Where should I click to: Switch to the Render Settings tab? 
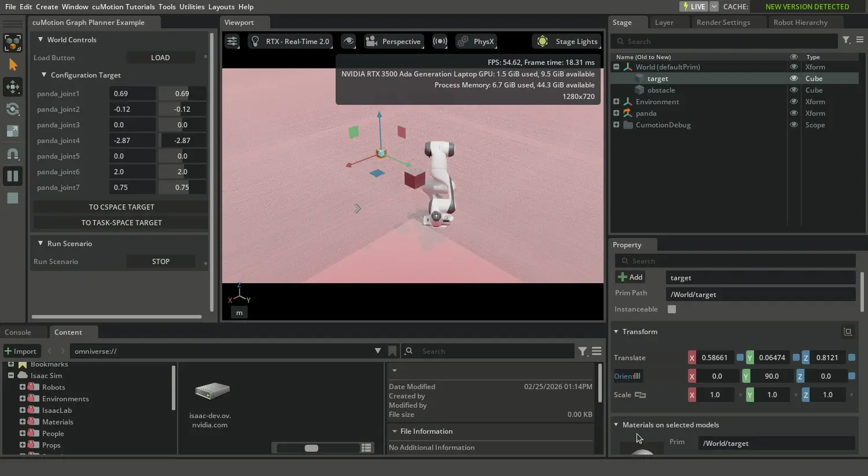click(723, 23)
